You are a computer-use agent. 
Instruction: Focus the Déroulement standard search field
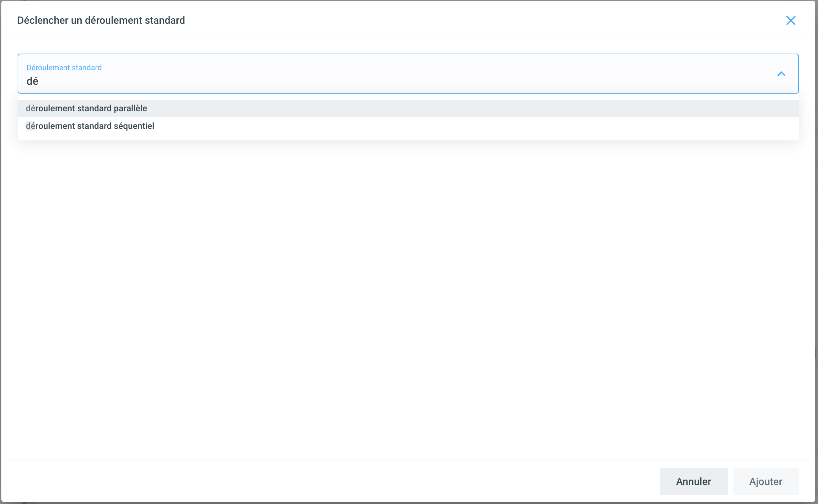click(x=237, y=81)
